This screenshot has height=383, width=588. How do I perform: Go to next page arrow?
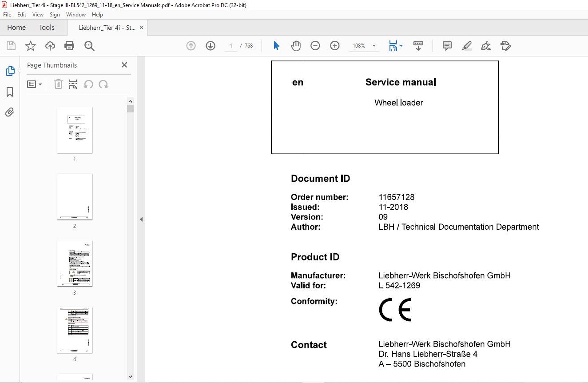(x=211, y=46)
